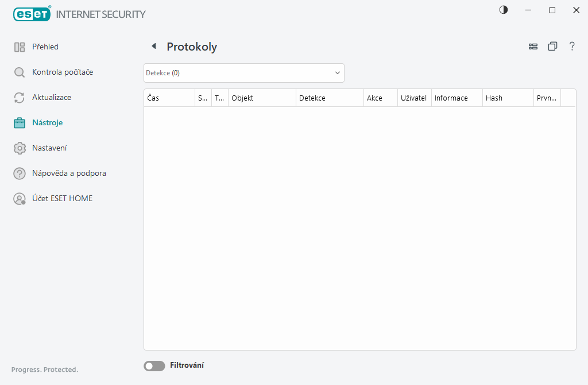The width and height of the screenshot is (588, 385).
Task: Select the Nástroje toolbox icon
Action: [x=19, y=122]
